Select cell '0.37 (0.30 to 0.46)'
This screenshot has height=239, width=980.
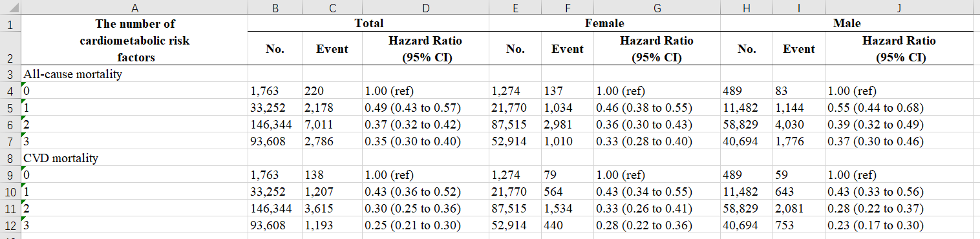point(899,141)
